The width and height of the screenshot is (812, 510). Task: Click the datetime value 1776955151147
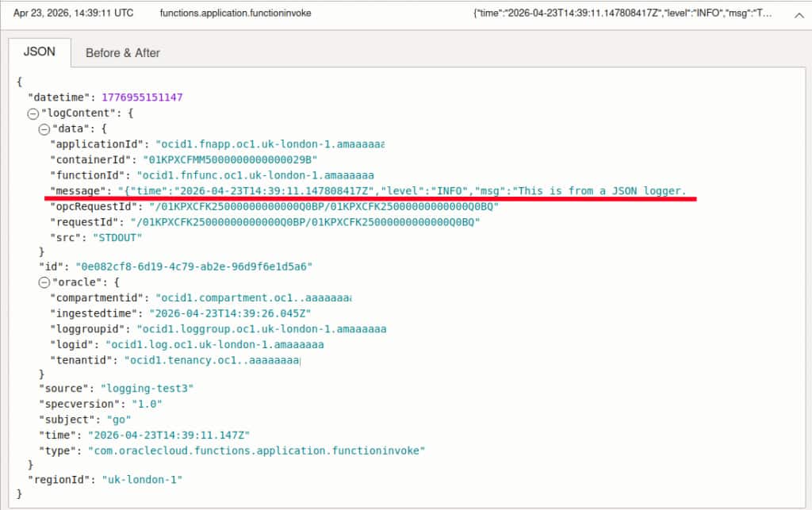(x=142, y=98)
